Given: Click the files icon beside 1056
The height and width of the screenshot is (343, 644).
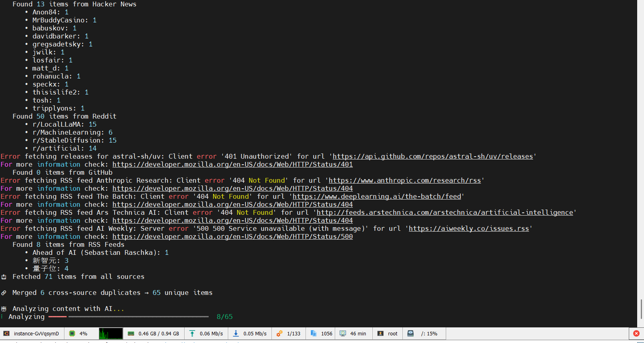Looking at the screenshot, I should tap(314, 333).
